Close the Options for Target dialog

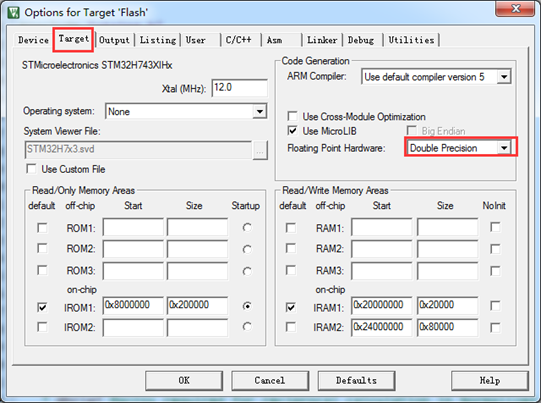[x=515, y=8]
